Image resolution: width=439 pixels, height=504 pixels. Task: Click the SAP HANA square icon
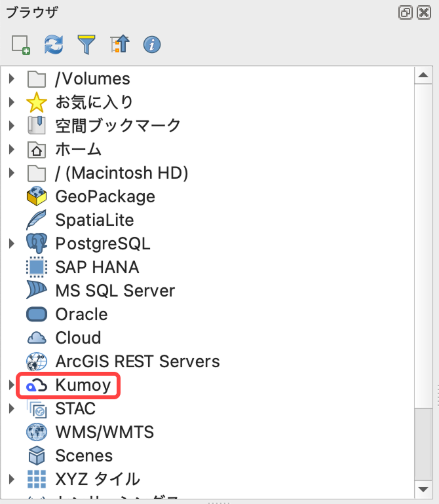(37, 267)
